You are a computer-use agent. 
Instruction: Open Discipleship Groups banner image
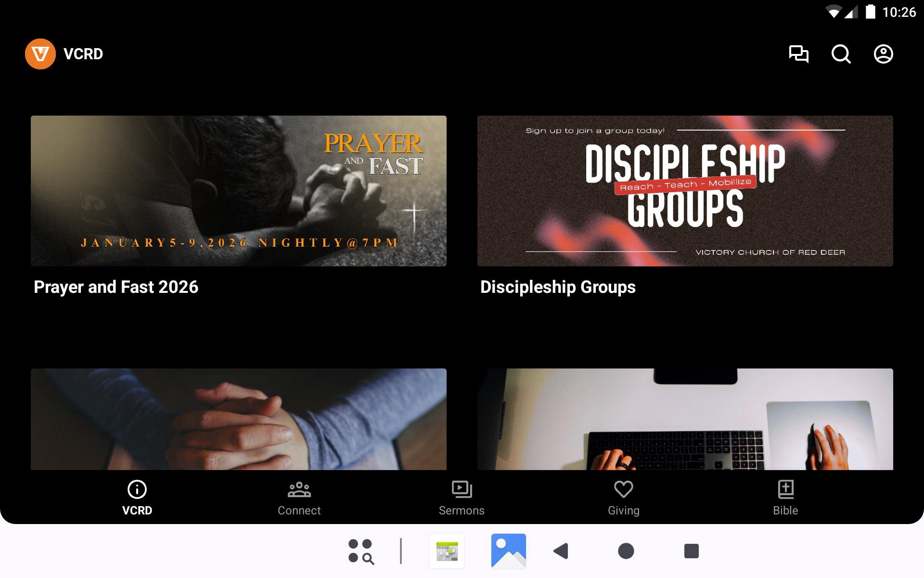(x=685, y=191)
